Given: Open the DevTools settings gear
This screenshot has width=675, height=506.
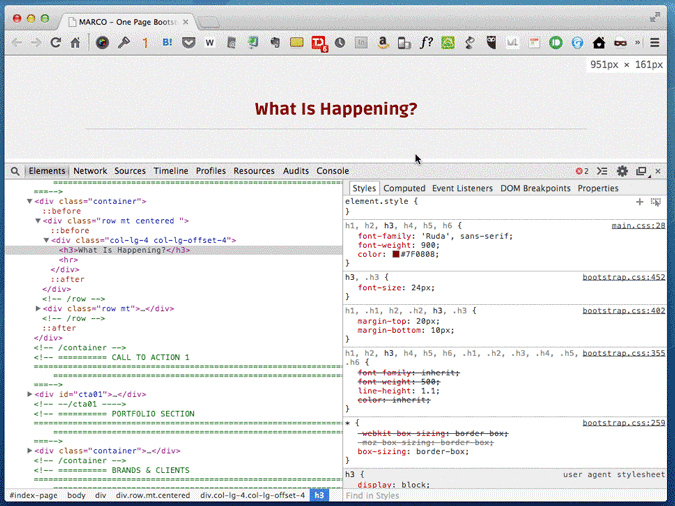Looking at the screenshot, I should tap(622, 171).
